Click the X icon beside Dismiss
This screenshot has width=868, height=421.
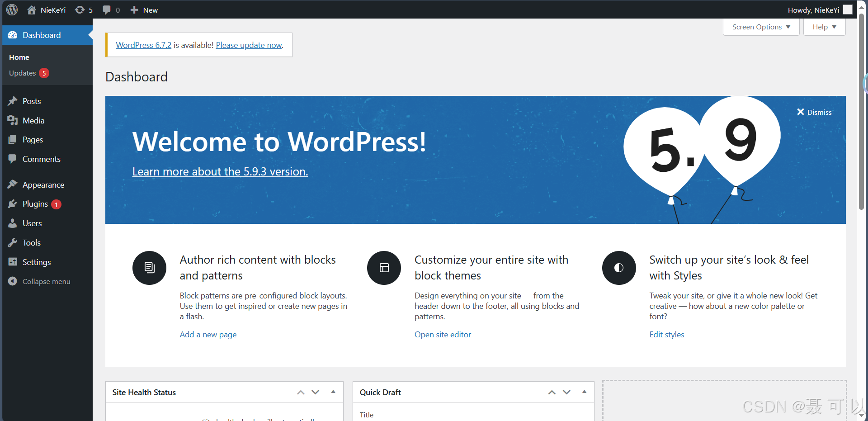tap(800, 112)
